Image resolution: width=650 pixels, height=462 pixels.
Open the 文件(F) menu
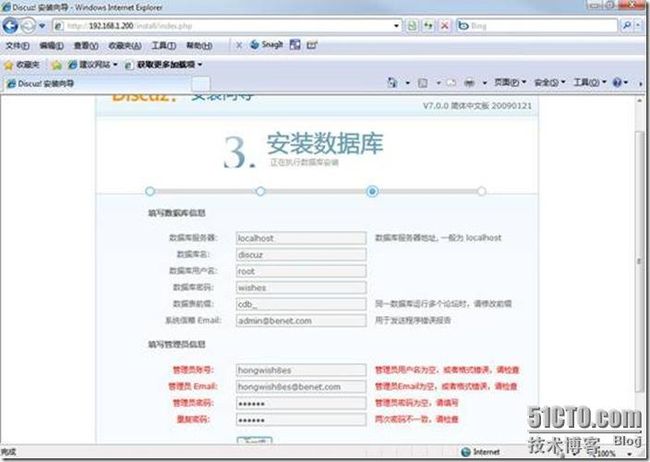coord(17,45)
